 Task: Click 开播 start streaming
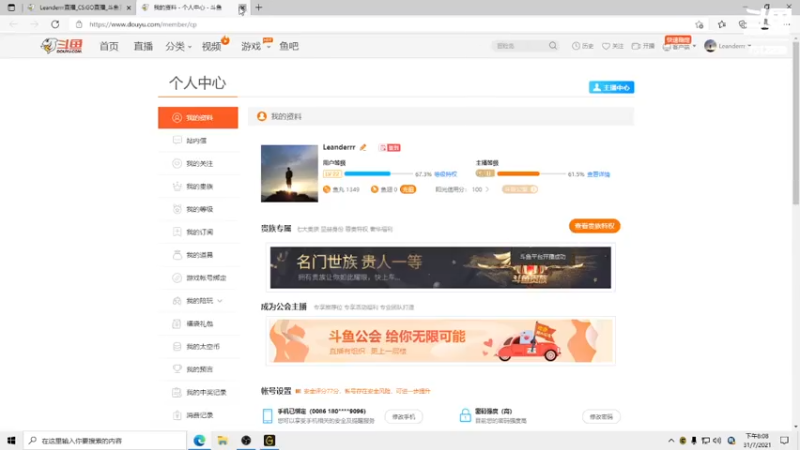643,46
